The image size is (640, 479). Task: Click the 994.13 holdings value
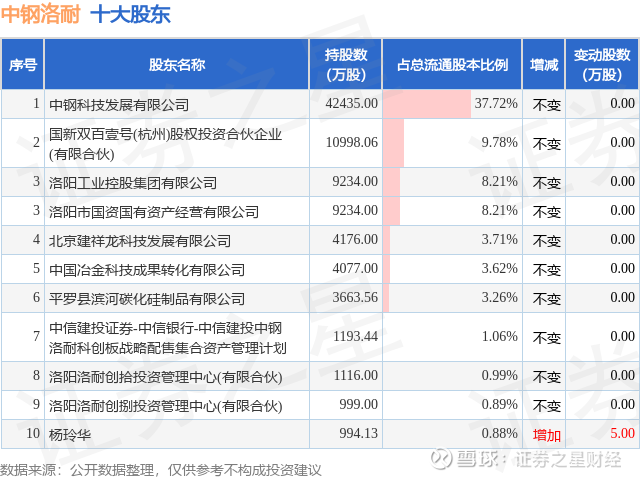point(358,433)
